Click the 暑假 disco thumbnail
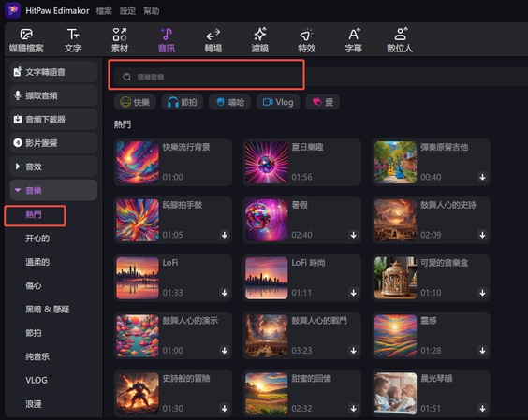 pyautogui.click(x=267, y=220)
